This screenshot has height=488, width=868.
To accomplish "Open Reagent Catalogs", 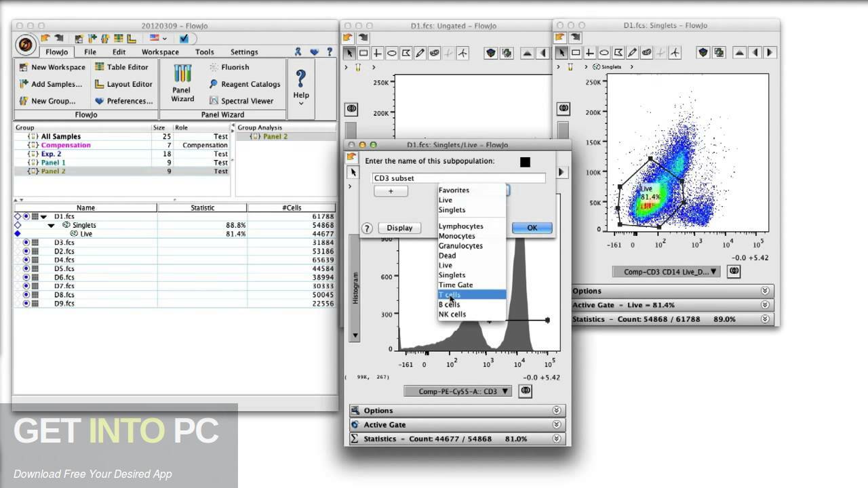I will tap(244, 84).
